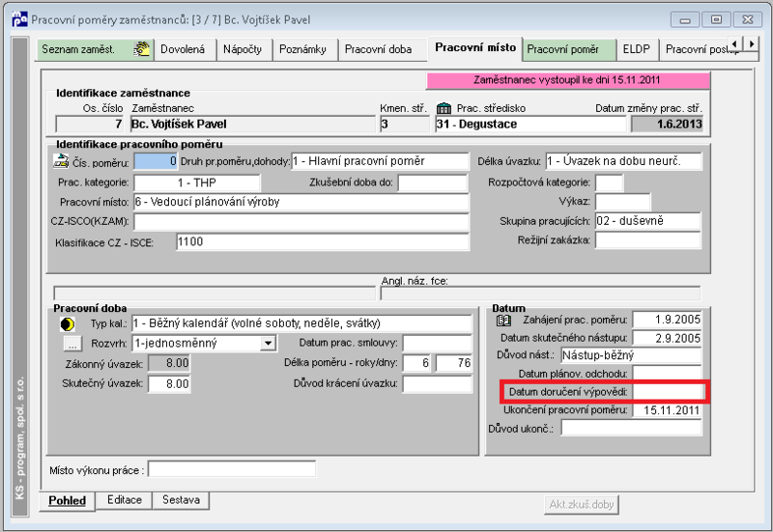This screenshot has height=532, width=773.
Task: Click the Pracovní místo field
Action: pyautogui.click(x=301, y=202)
